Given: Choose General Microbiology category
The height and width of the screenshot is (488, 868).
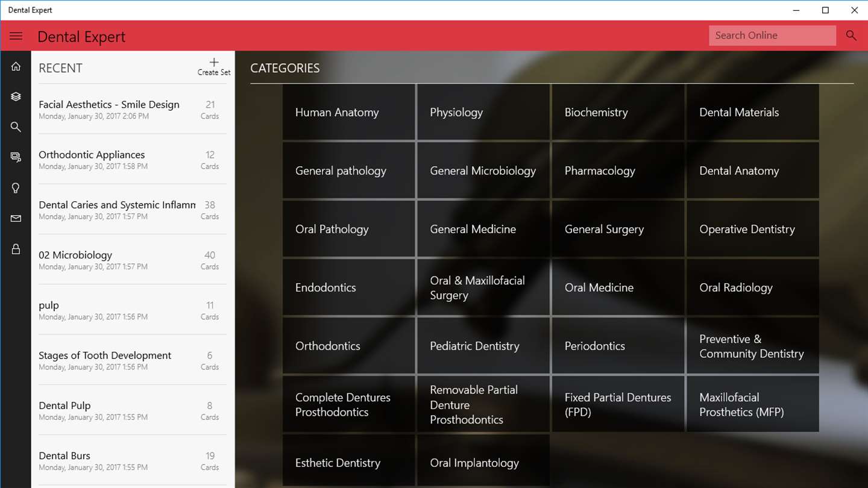Looking at the screenshot, I should tap(483, 170).
